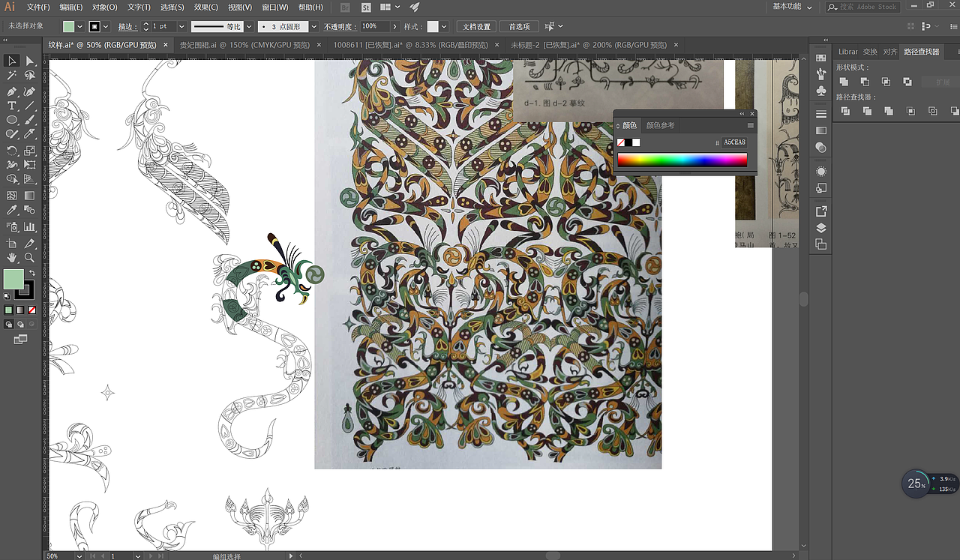Switch to the 颜色参考 tab
This screenshot has height=560, width=960.
661,125
